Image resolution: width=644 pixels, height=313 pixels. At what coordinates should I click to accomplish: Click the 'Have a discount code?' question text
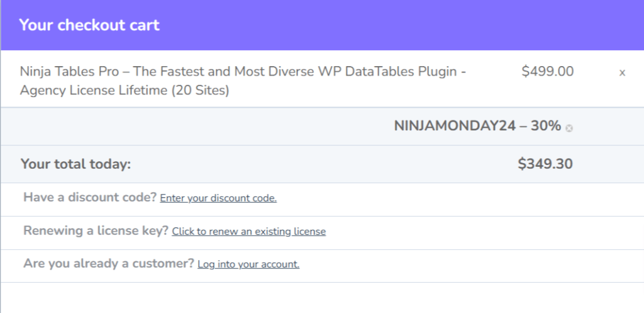tap(90, 198)
